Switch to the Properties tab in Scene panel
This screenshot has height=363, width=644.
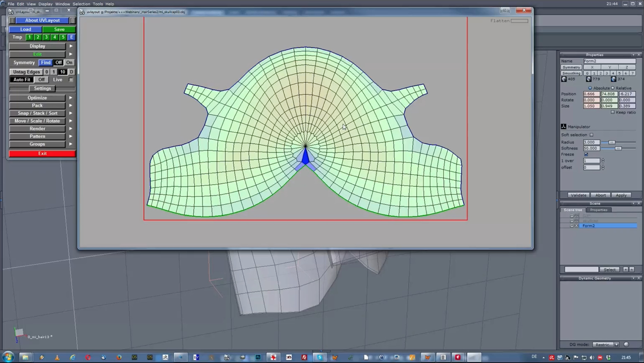(598, 210)
